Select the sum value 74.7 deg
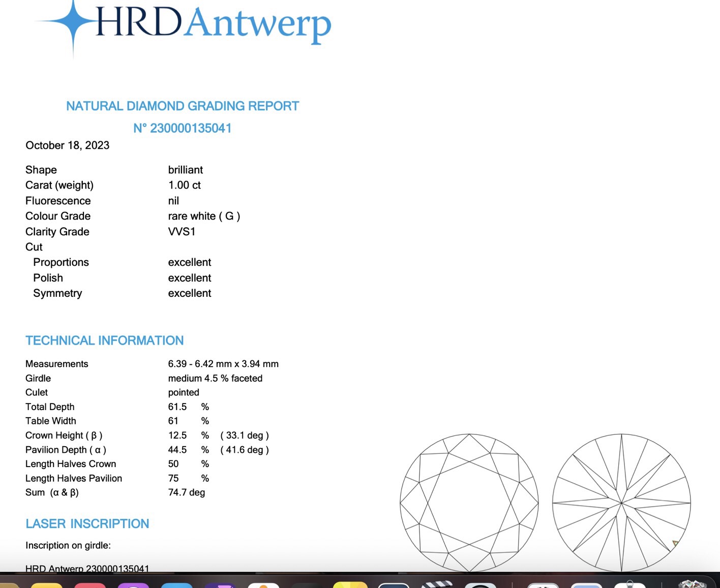This screenshot has width=720, height=588. [187, 492]
